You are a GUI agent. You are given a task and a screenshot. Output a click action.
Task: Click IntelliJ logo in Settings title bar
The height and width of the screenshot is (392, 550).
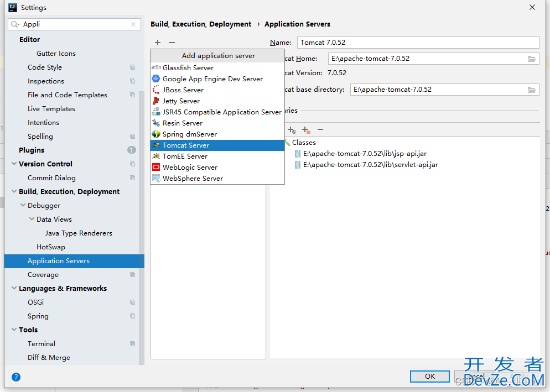pyautogui.click(x=13, y=7)
